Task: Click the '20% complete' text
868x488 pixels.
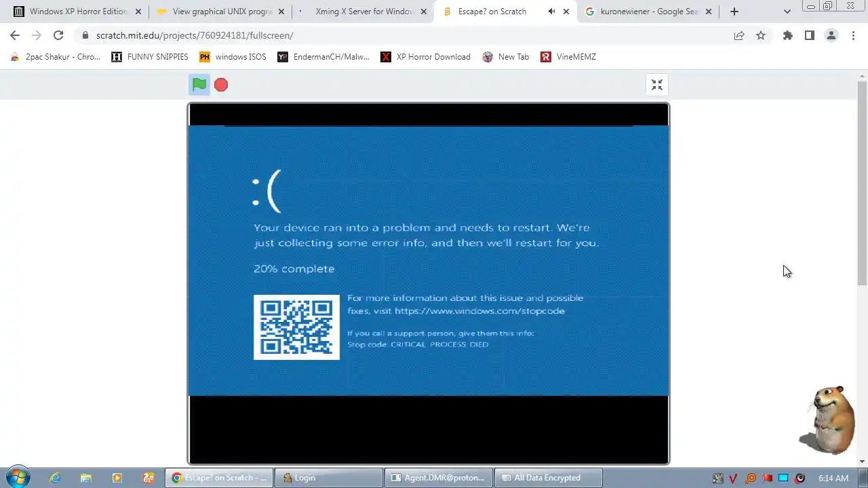Action: pyautogui.click(x=294, y=269)
